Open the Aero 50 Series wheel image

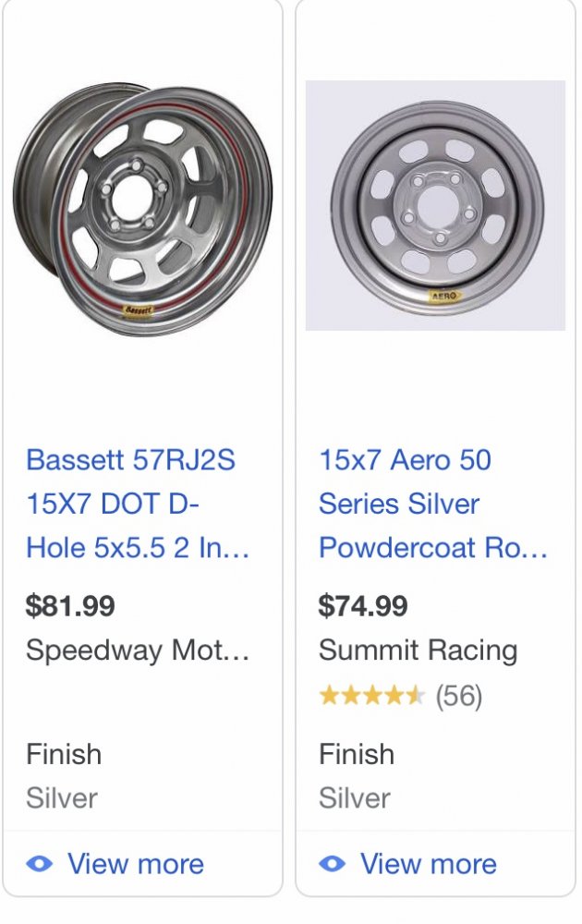point(435,205)
